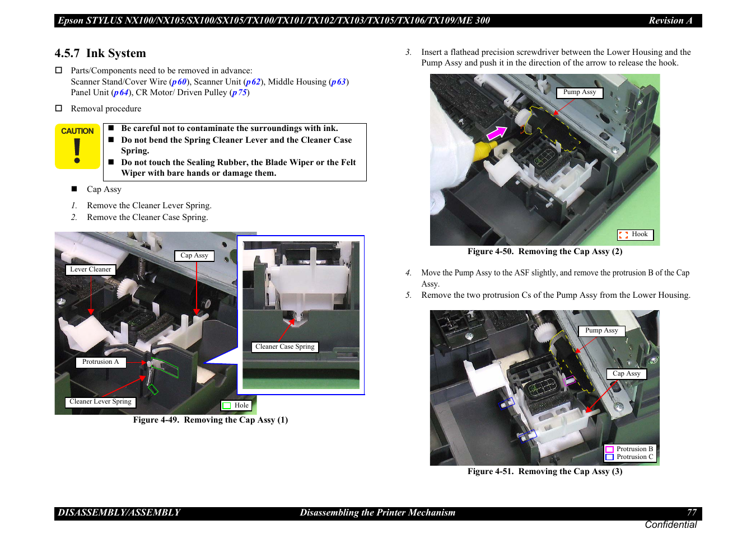The width and height of the screenshot is (756, 534).
Task: Click the Figure 4-49 caption
Action: pos(211,420)
